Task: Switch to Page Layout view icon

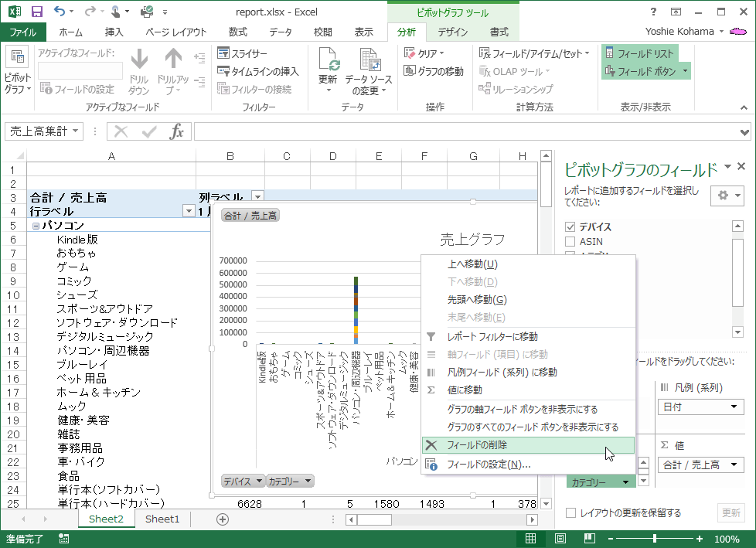Action: (x=560, y=539)
